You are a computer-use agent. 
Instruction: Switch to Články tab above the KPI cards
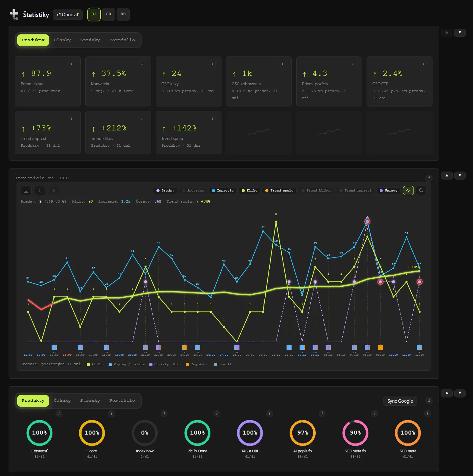pyautogui.click(x=62, y=40)
